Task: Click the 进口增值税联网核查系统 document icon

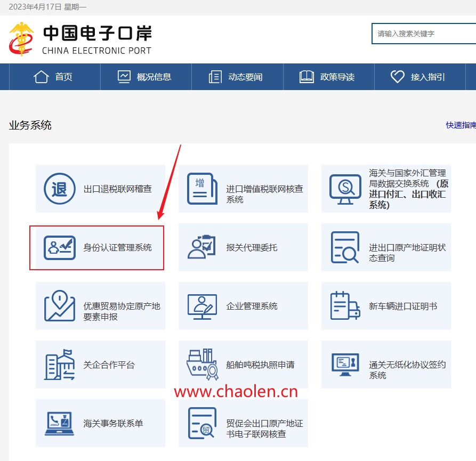Action: click(202, 189)
